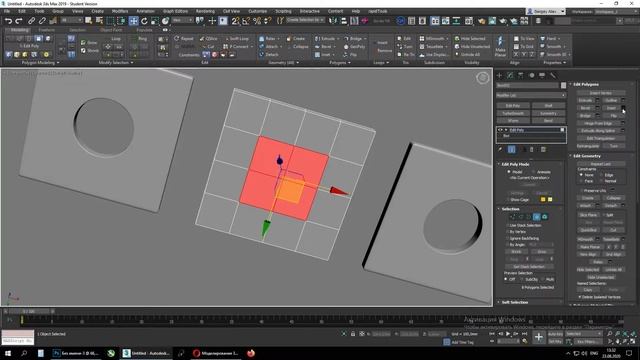The image size is (640, 360).
Task: Open Photoshop from the taskbar
Action: tap(76, 353)
